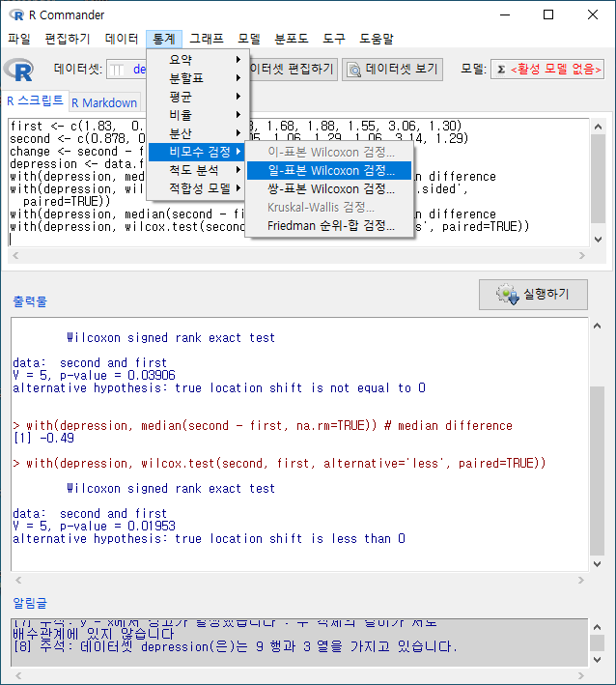
Task: Select 쌍-표본 Wilcoxon 검정
Action: pyautogui.click(x=329, y=188)
